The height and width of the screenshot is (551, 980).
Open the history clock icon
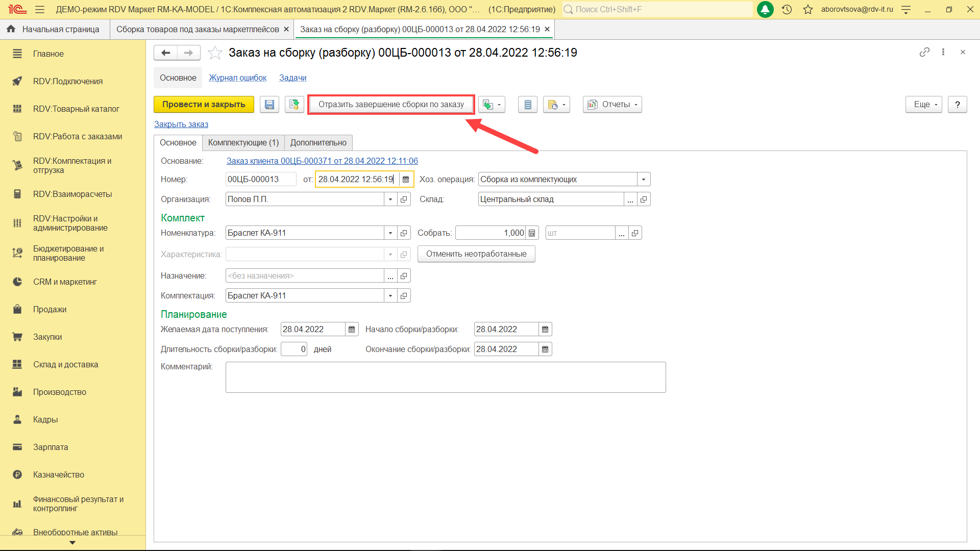[x=787, y=9]
